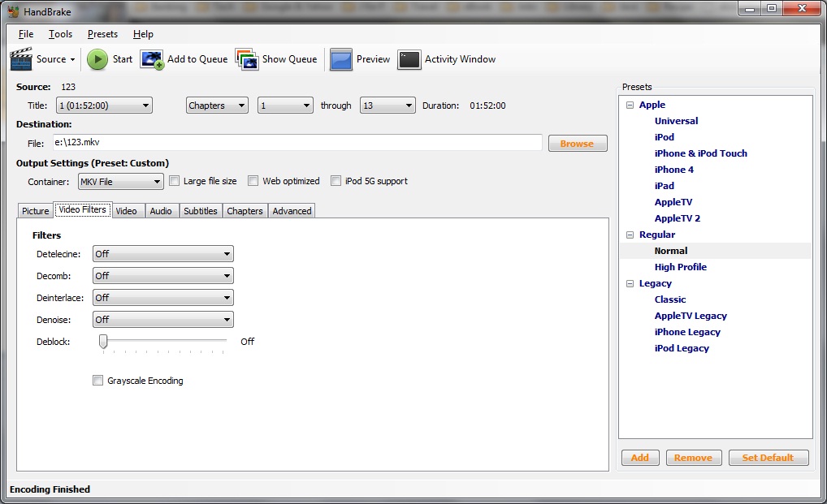Click the Add to Queue icon
The image size is (827, 504).
[x=152, y=59]
